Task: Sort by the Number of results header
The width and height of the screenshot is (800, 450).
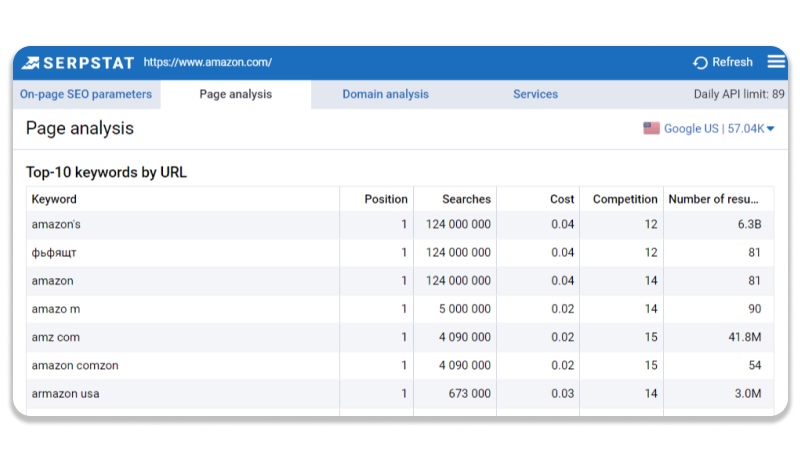Action: (713, 199)
